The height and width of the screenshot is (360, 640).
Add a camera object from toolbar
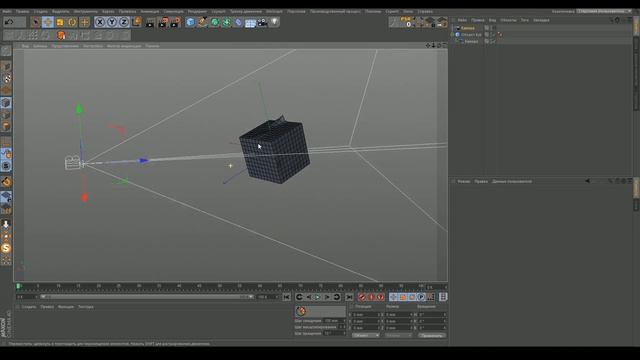[x=262, y=22]
